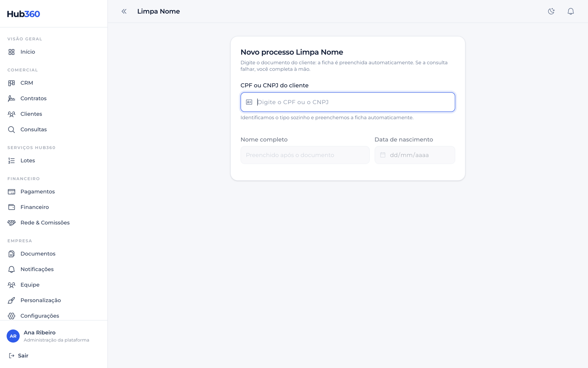Click the Configurações gear icon
Viewport: 588px width, 368px height.
pos(11,316)
